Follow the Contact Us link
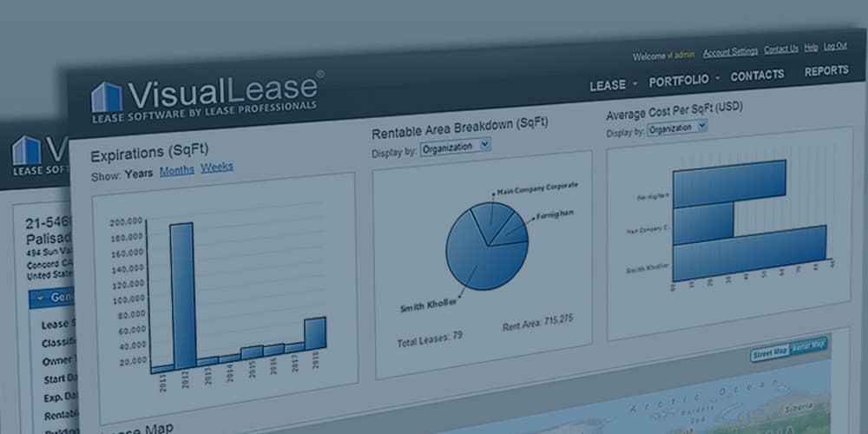This screenshot has width=868, height=434. tap(781, 49)
